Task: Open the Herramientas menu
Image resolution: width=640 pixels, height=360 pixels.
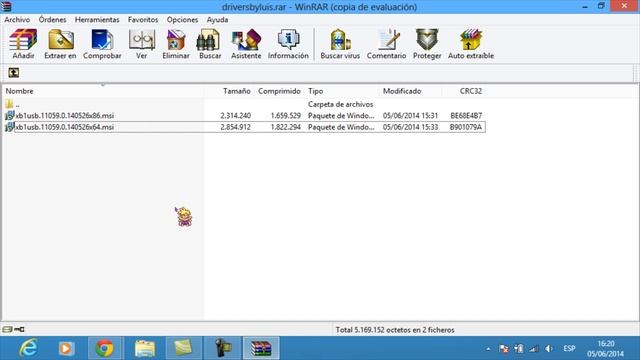Action: pyautogui.click(x=97, y=20)
